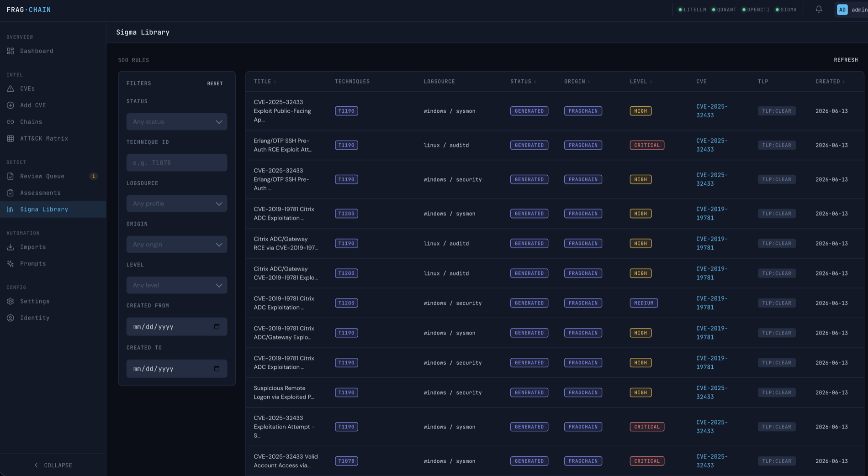868x476 pixels.
Task: Open the notifications bell
Action: [819, 9]
